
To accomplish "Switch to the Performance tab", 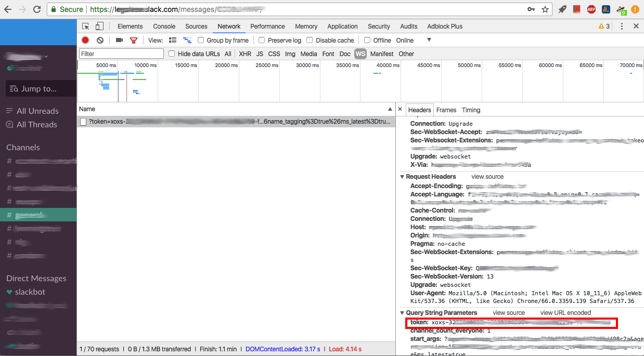I will pos(267,27).
